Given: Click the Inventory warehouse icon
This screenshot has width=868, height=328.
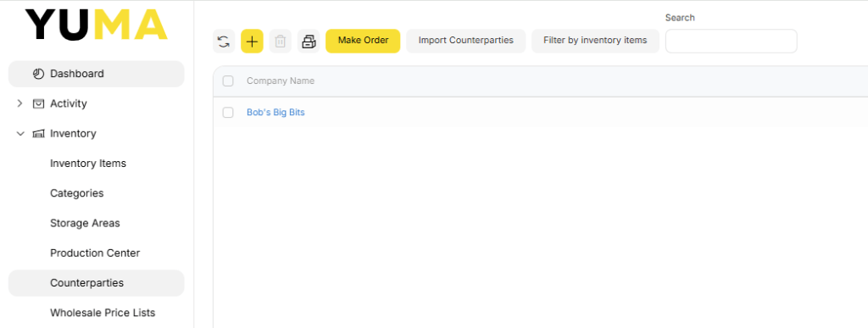Looking at the screenshot, I should click(x=38, y=133).
